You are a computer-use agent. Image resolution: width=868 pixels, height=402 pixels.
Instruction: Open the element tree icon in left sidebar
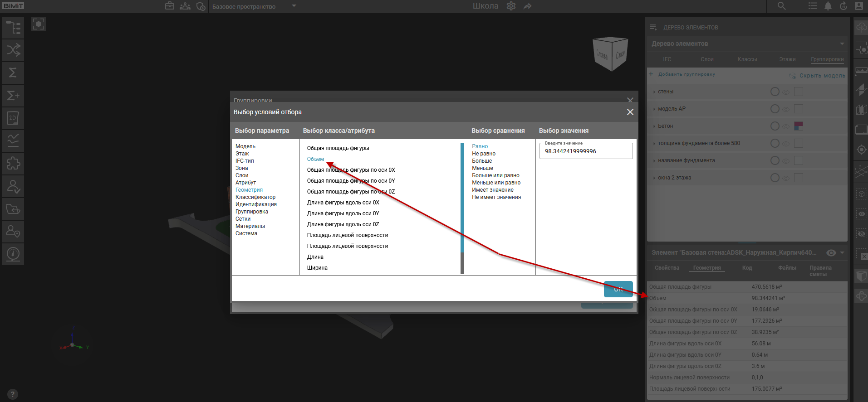(x=13, y=28)
